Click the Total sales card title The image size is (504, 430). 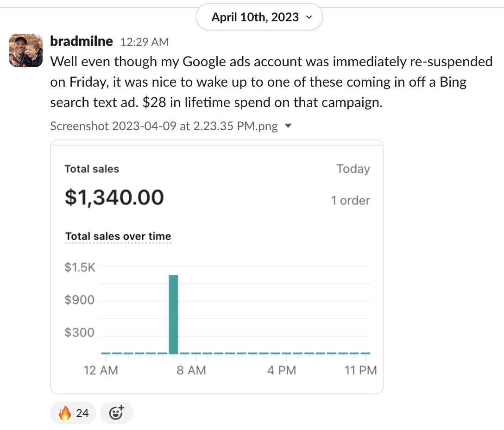click(x=92, y=169)
